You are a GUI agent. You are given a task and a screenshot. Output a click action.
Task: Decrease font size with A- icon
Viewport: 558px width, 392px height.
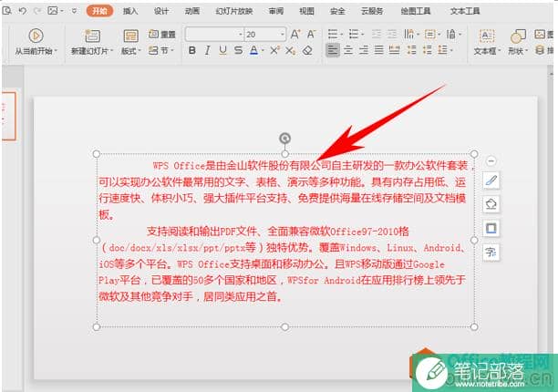311,34
